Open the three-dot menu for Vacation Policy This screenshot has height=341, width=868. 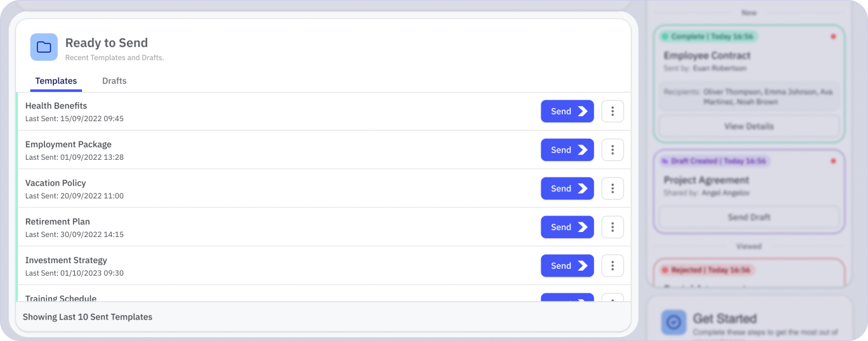612,189
